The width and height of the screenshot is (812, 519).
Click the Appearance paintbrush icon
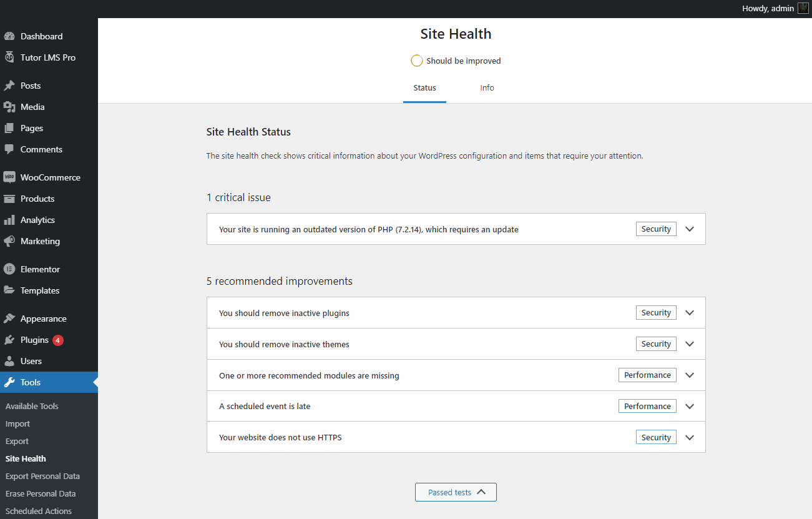pos(9,319)
